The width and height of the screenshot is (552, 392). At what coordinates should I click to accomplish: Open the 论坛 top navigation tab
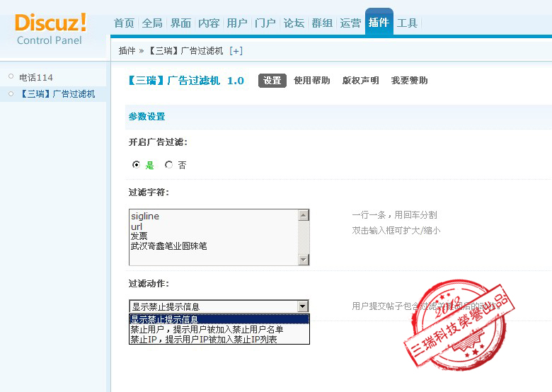pyautogui.click(x=294, y=23)
